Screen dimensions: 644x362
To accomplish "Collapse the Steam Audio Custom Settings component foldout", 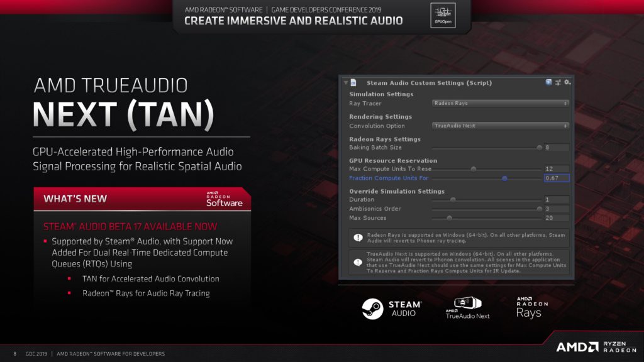I will click(346, 82).
